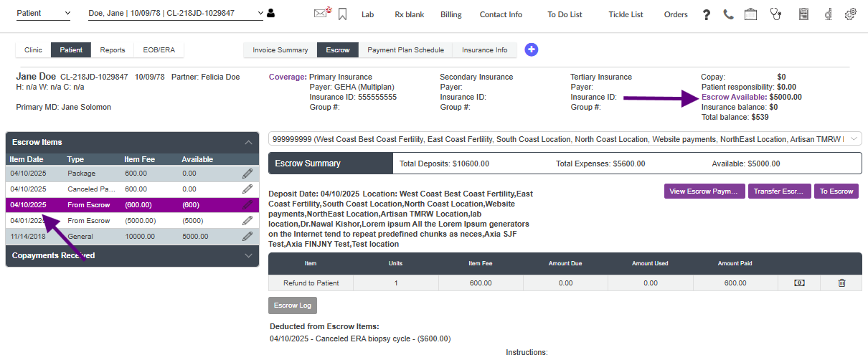The image size is (868, 360).
Task: Expand the Copayments Received section
Action: click(248, 255)
